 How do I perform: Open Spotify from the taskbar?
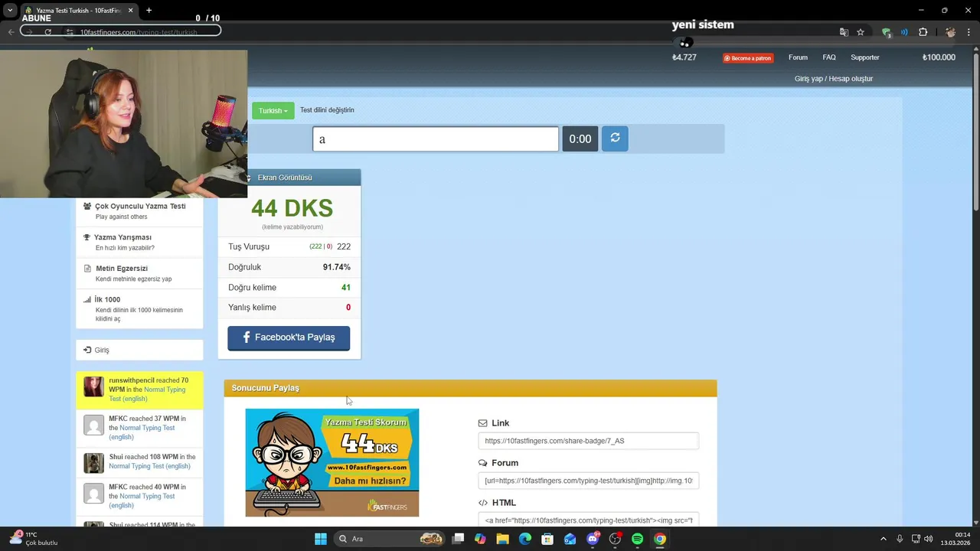point(637,539)
